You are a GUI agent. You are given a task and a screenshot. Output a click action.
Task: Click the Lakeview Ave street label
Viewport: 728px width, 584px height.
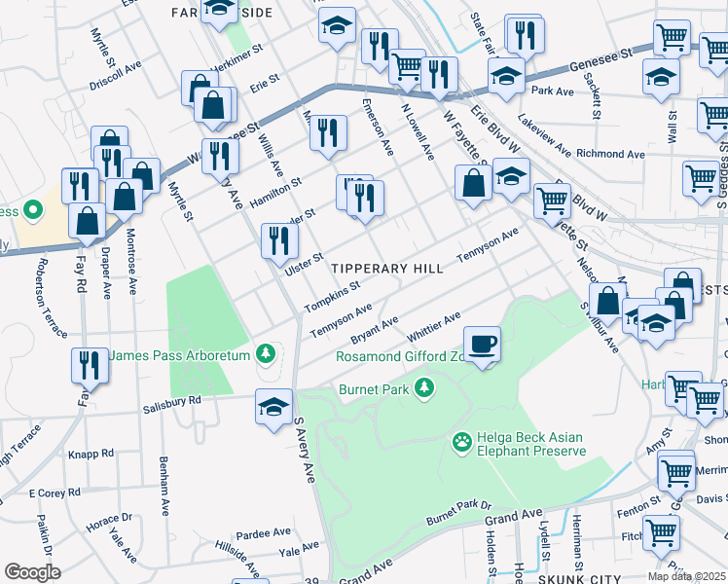[x=544, y=135]
